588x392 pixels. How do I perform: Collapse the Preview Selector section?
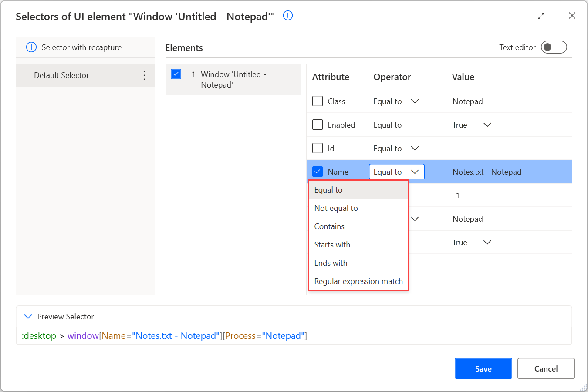28,317
